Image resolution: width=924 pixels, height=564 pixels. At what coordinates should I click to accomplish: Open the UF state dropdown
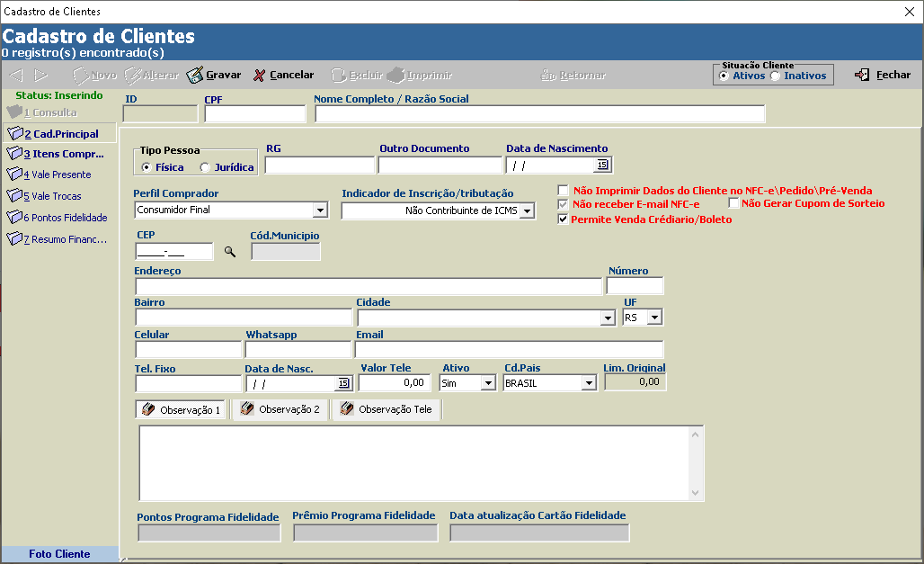coord(654,318)
